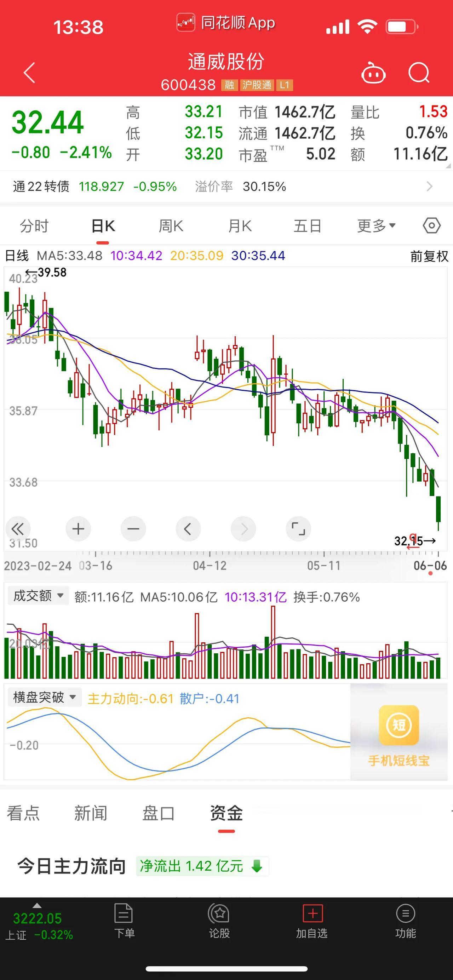Image resolution: width=453 pixels, height=980 pixels.
Task: Open 手机短线宝 promo icon
Action: point(398,725)
